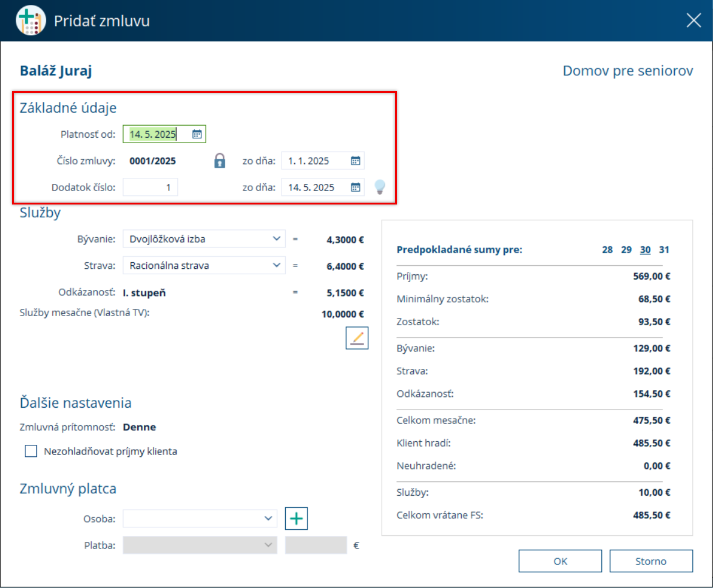
Task: Toggle Nezohľadňovať príjmy klienta checkbox
Action: pyautogui.click(x=31, y=451)
